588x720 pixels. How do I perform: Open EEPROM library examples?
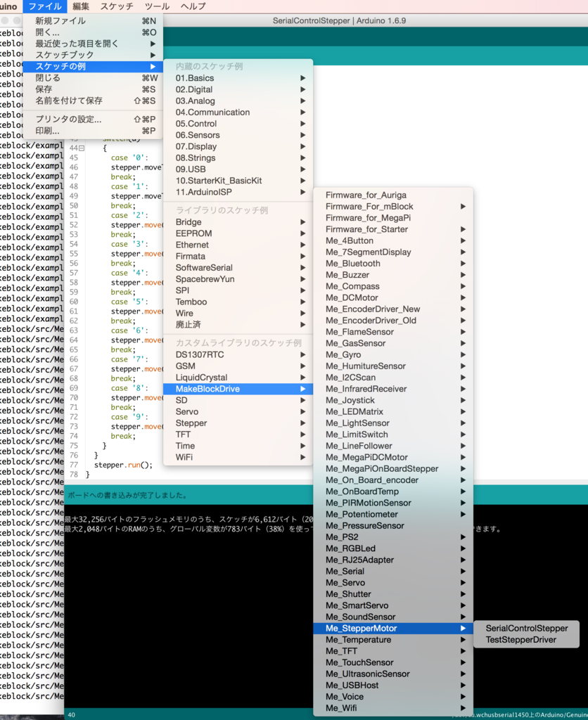click(x=238, y=233)
